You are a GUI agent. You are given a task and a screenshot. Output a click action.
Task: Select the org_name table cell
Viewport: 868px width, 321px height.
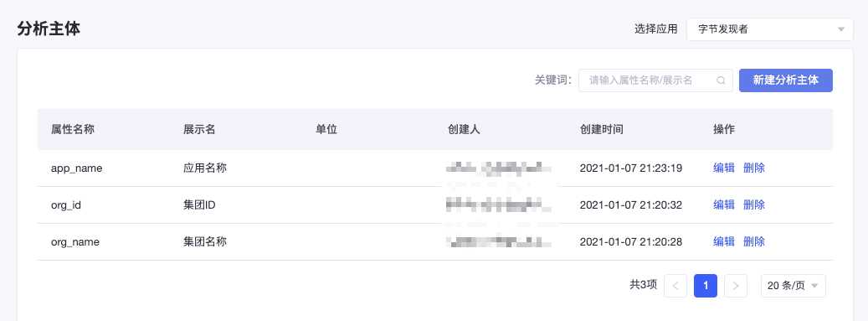coord(75,242)
